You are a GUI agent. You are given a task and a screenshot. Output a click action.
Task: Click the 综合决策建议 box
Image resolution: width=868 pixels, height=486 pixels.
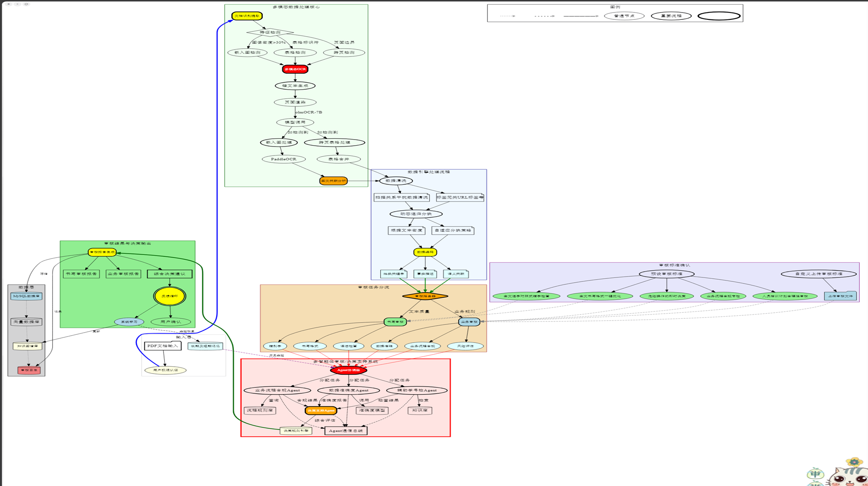pyautogui.click(x=169, y=274)
